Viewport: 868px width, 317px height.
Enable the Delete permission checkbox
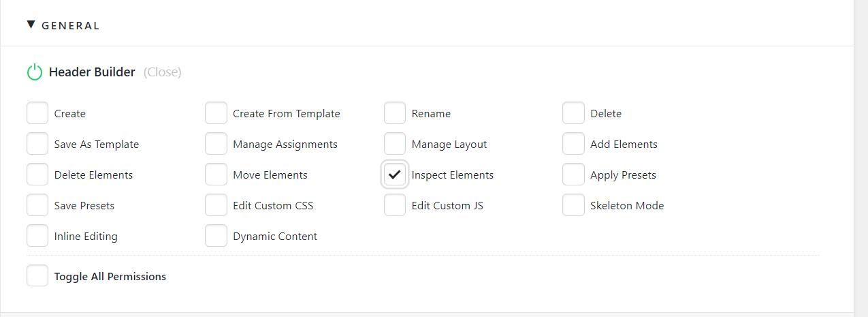pyautogui.click(x=573, y=113)
